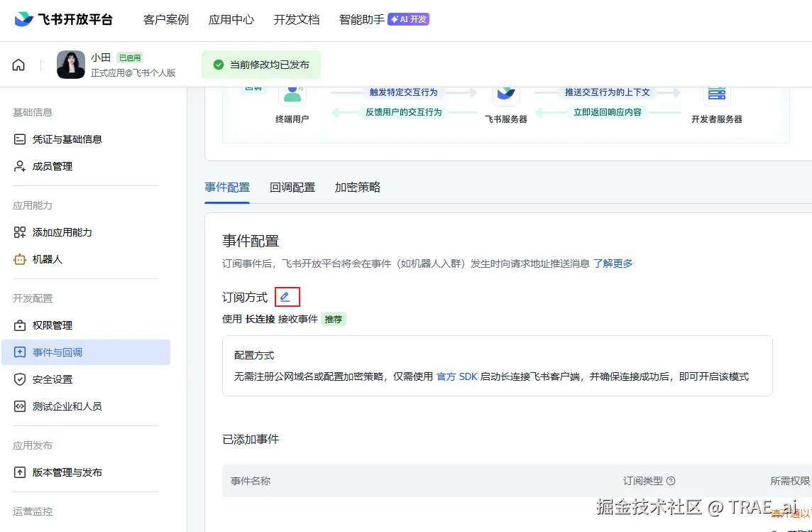Screen dimensions: 812x532
Task: Click the 凭证与基础信息 sidebar icon
Action: [20, 139]
